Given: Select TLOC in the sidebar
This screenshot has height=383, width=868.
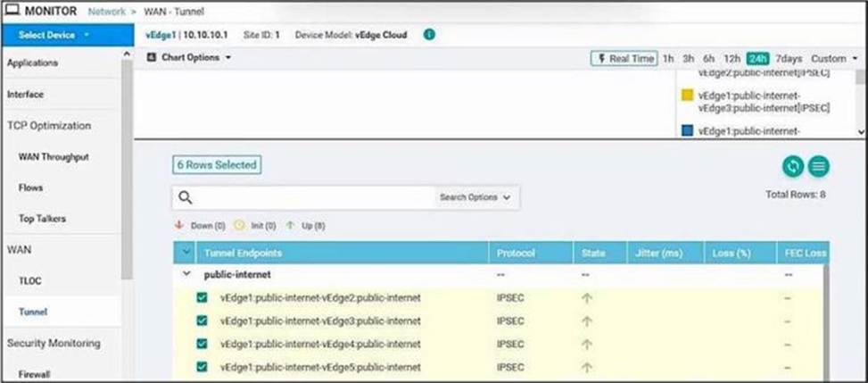Looking at the screenshot, I should click(29, 280).
